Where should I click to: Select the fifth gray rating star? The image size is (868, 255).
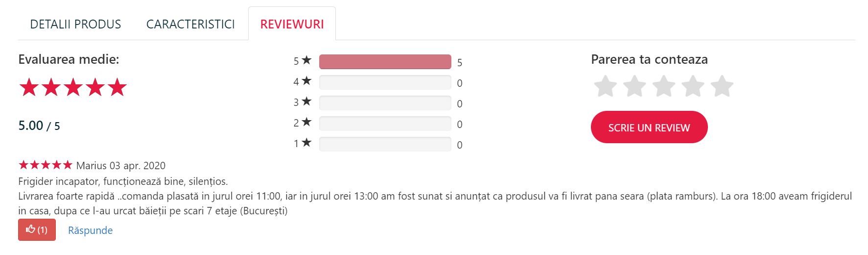point(722,86)
